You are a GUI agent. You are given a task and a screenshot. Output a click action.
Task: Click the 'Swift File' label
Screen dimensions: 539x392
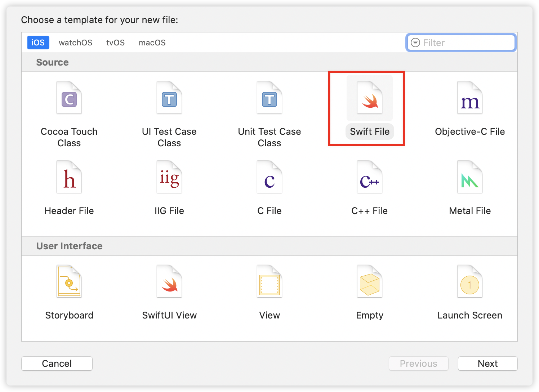pos(370,132)
